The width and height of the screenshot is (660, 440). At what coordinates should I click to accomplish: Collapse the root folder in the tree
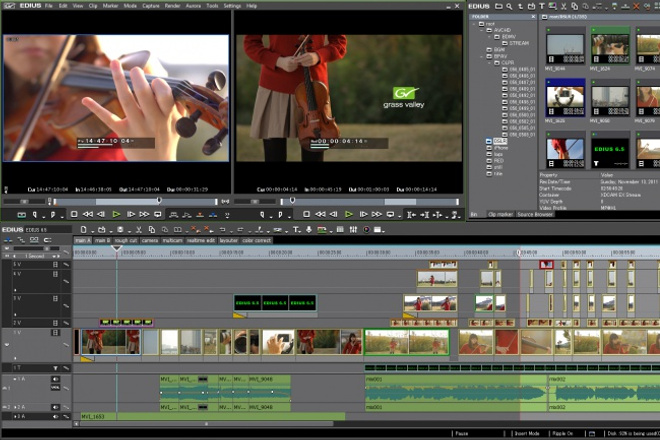click(x=474, y=24)
